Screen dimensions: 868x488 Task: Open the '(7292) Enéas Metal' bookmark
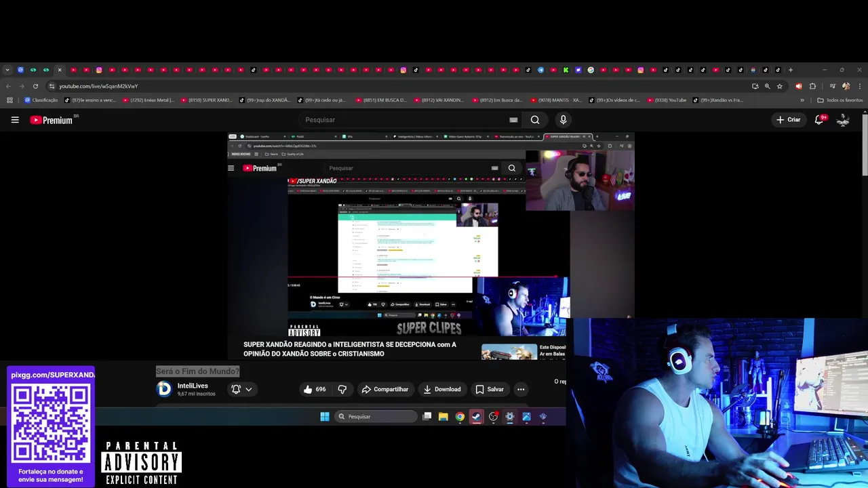point(148,100)
